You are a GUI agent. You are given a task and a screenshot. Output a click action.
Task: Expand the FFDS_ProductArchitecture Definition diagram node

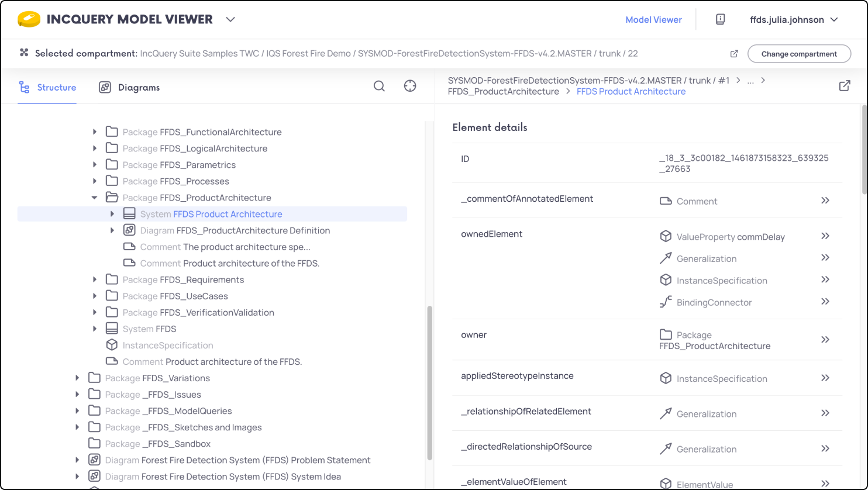(112, 230)
